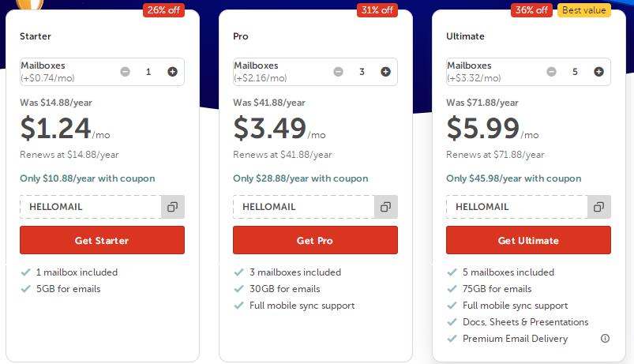The image size is (634, 364).
Task: Show Premium Email Delivery info tooltip
Action: 605,339
